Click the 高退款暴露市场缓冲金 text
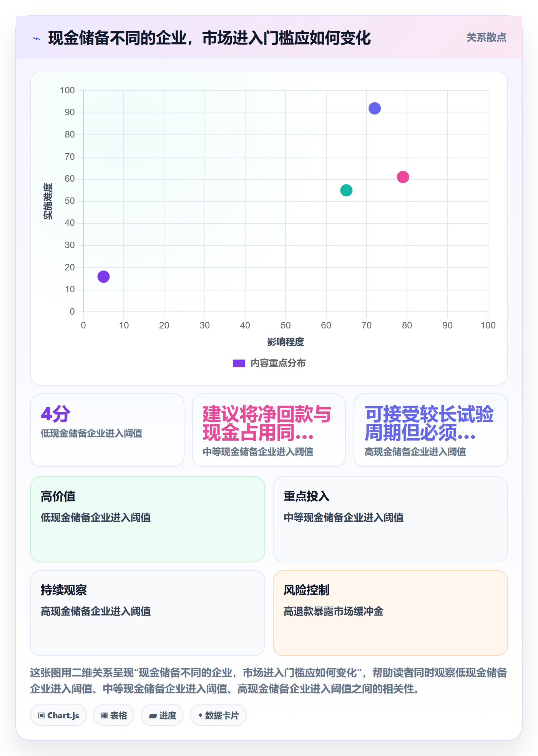Screen dimensions: 538x756 (x=334, y=611)
